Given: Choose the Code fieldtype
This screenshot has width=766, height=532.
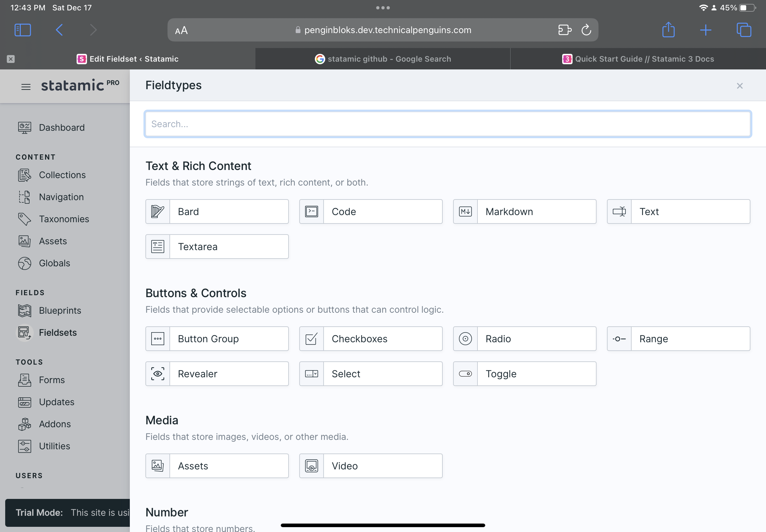Looking at the screenshot, I should tap(371, 212).
